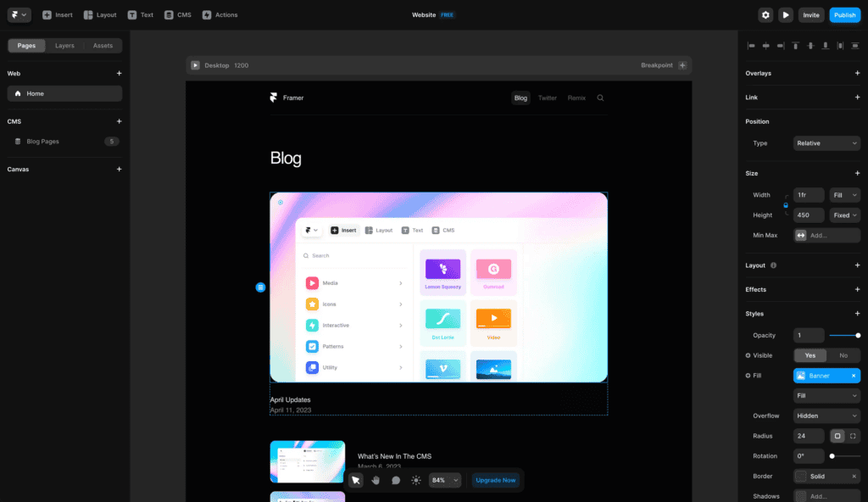This screenshot has width=868, height=502.
Task: Click the Invite button
Action: tap(811, 15)
